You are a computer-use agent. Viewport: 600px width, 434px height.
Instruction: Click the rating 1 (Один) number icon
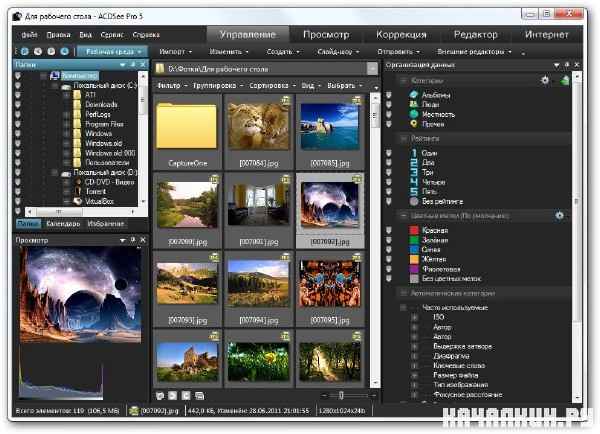click(414, 153)
